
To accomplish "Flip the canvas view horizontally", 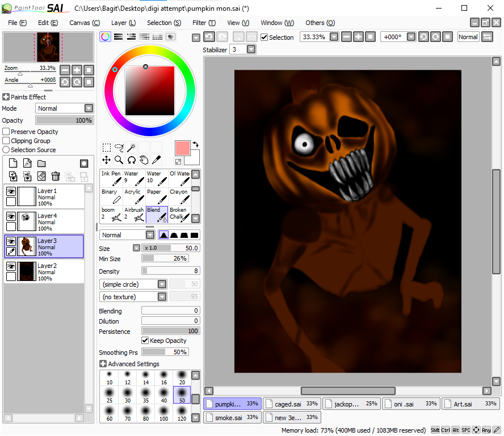I will 488,37.
